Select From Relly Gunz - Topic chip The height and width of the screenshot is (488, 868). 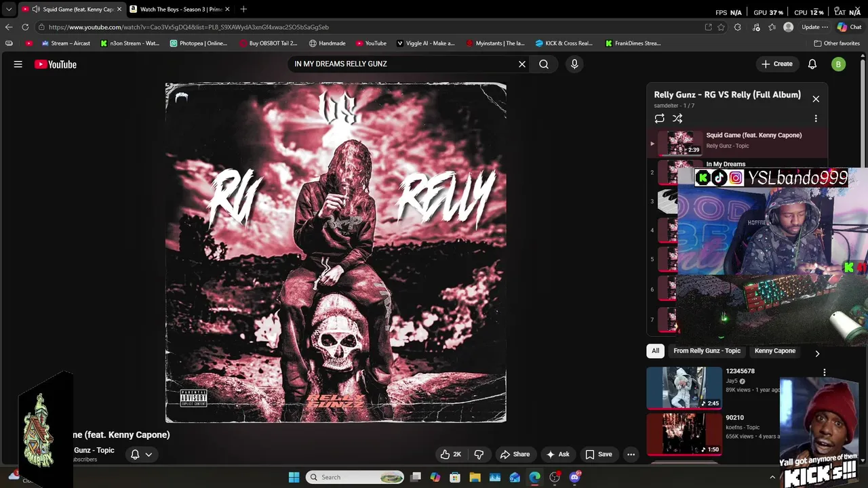click(x=707, y=351)
